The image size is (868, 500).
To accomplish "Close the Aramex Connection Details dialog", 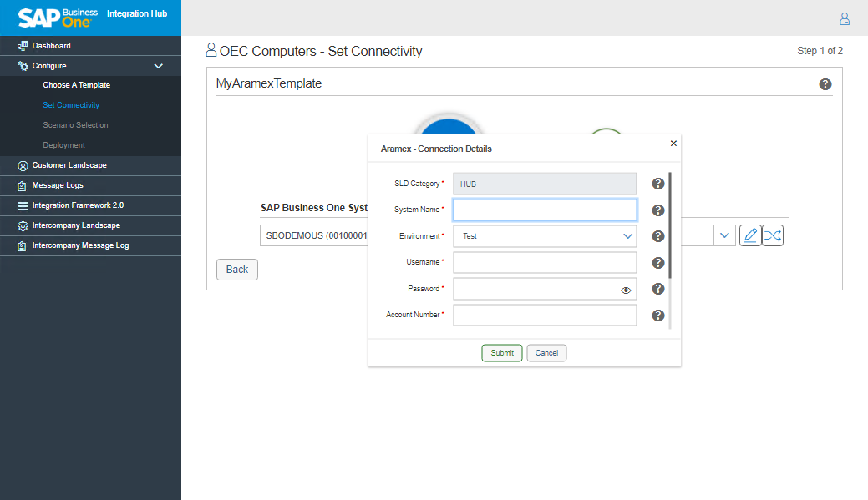I will tap(673, 144).
